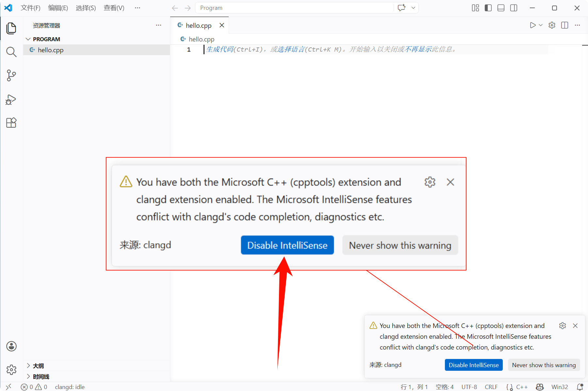Open the Run and Debug view
588x391 pixels.
[11, 99]
